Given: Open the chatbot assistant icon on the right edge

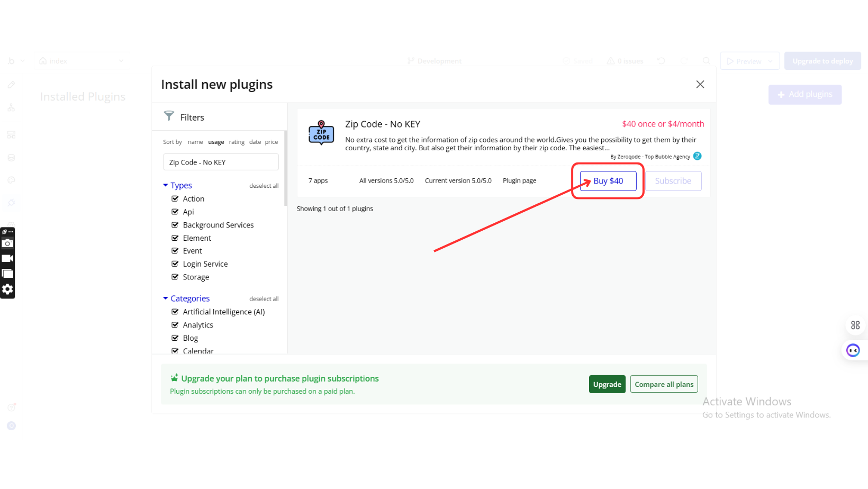Looking at the screenshot, I should click(x=853, y=350).
